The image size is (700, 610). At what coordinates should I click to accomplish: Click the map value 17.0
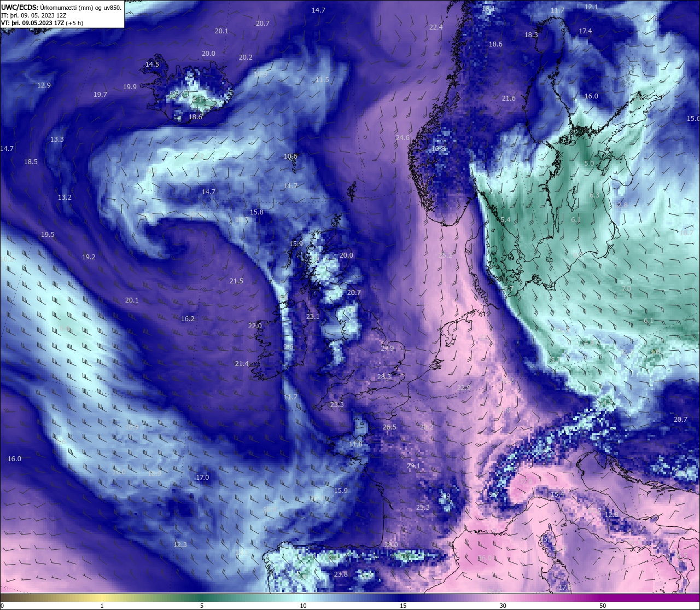[x=202, y=478]
